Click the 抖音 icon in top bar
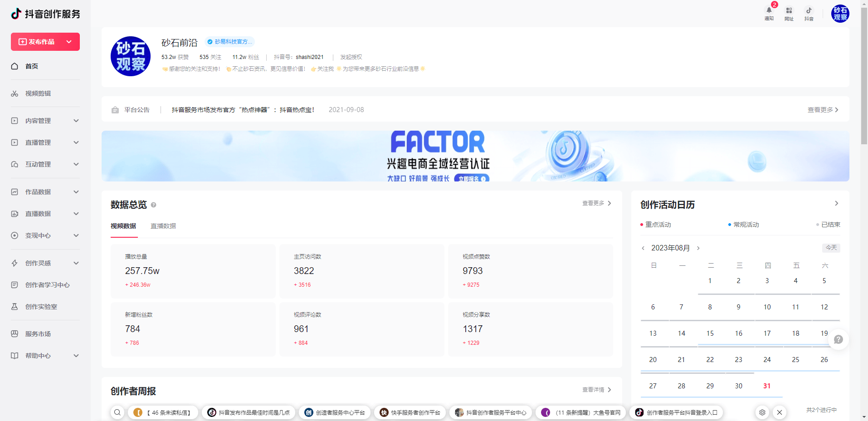 point(809,11)
